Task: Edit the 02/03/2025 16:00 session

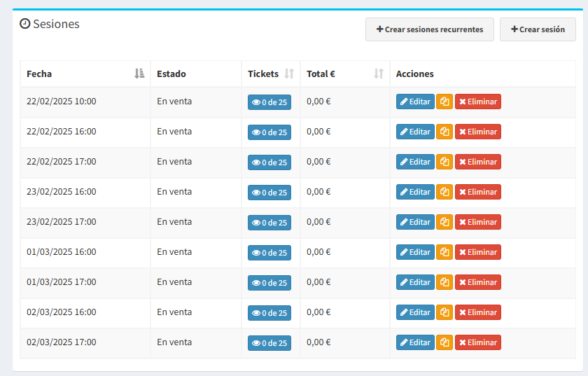Action: pos(415,312)
